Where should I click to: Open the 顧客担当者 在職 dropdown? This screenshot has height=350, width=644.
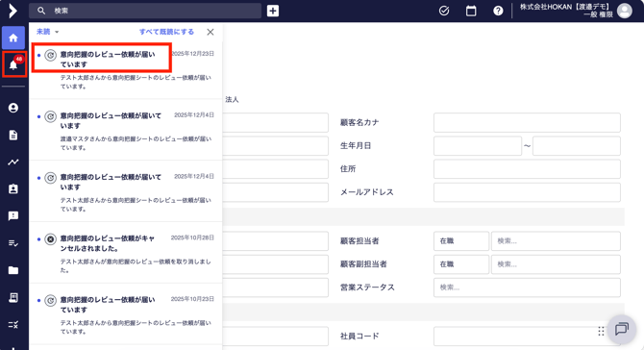click(461, 241)
